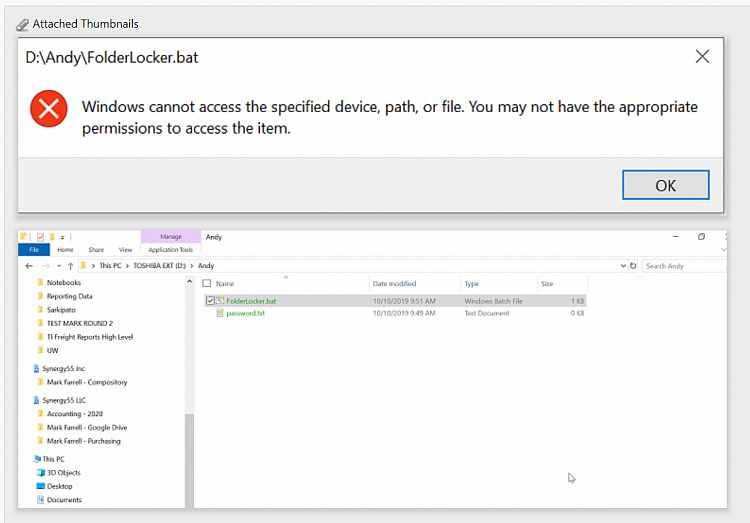Open 3D Objects in navigation pane
The height and width of the screenshot is (523, 750).
click(64, 472)
